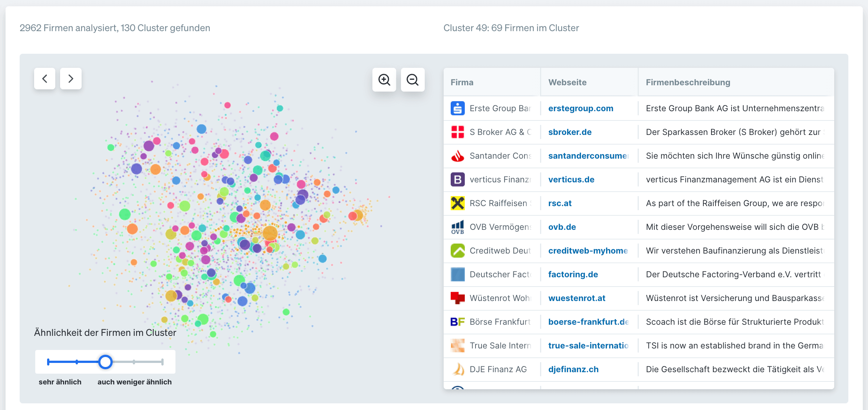Select the Santander flame logo icon

point(458,156)
